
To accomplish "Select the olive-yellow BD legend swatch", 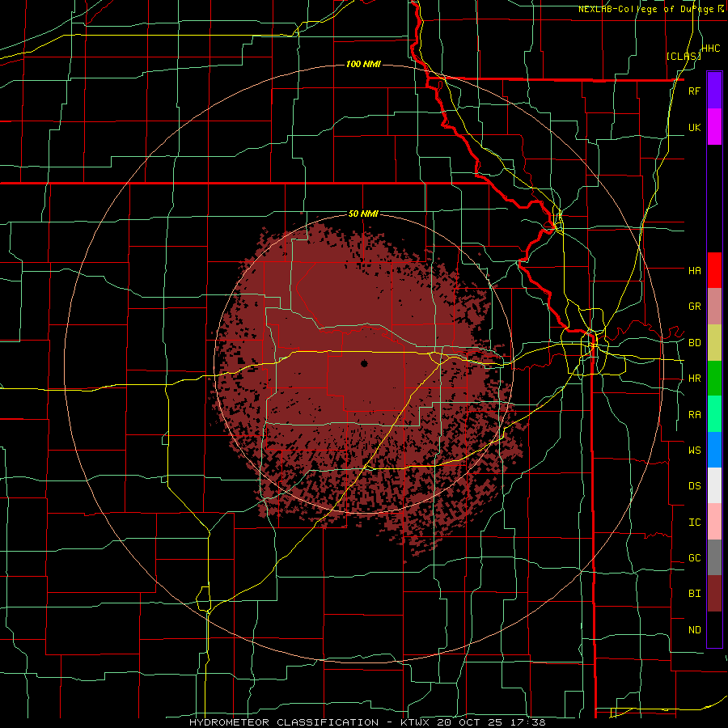I will click(714, 343).
